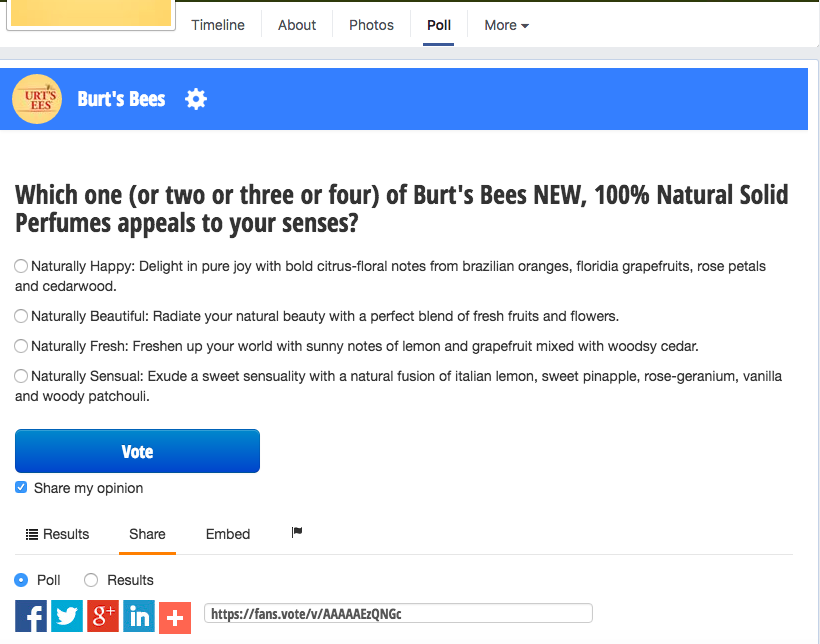Share poll via Google Plus icon
The width and height of the screenshot is (820, 644).
coord(103,616)
